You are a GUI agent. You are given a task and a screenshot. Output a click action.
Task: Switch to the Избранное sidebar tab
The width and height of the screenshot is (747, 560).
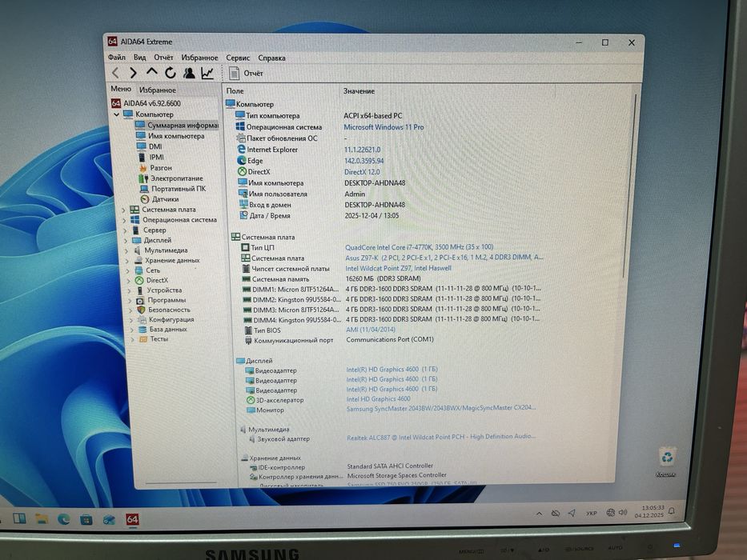[x=157, y=90]
